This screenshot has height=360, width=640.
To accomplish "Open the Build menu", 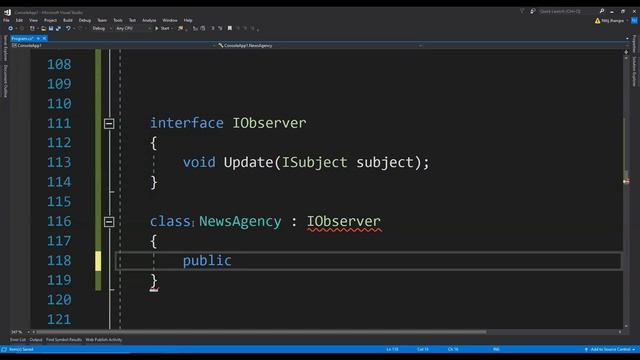I will pyautogui.click(x=68, y=20).
